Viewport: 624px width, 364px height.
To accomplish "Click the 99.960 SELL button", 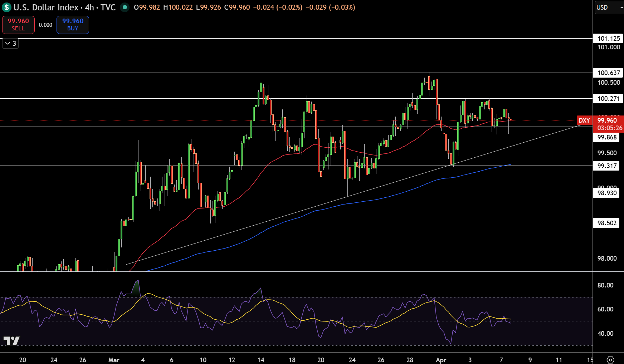I will click(18, 25).
